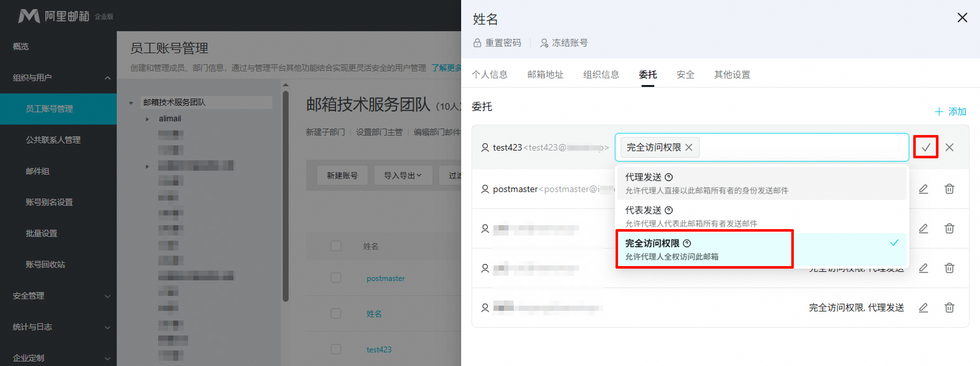Click the edit pencil for postmaster delegate

[924, 189]
